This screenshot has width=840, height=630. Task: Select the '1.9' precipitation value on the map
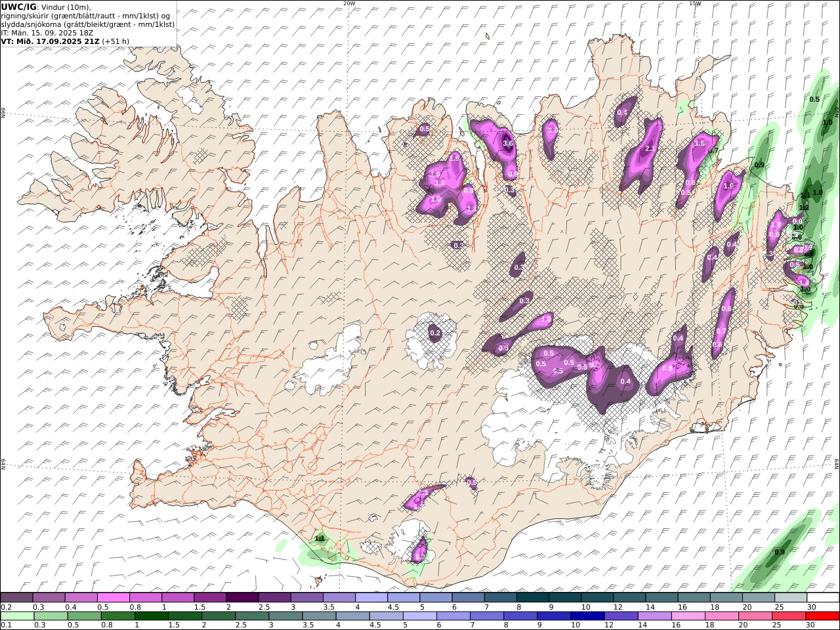[x=728, y=186]
